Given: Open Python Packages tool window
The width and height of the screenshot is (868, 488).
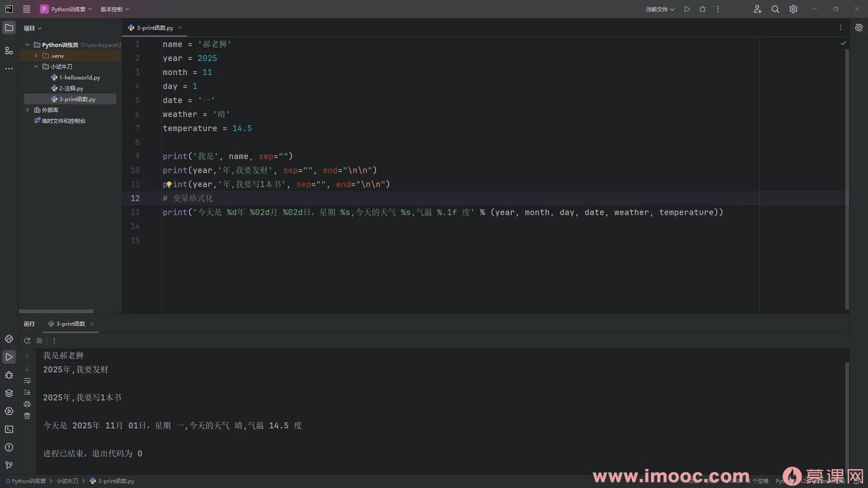Looking at the screenshot, I should tap(9, 393).
